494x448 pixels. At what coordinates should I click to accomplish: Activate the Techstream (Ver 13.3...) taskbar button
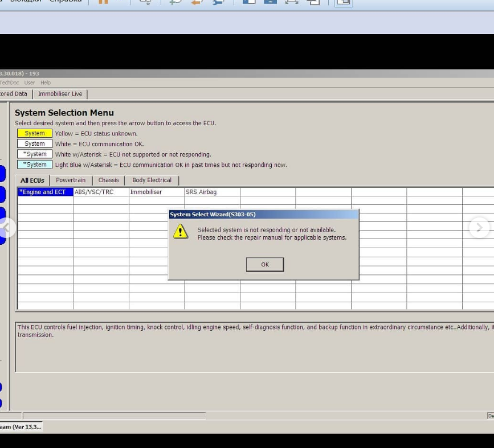[x=21, y=427]
